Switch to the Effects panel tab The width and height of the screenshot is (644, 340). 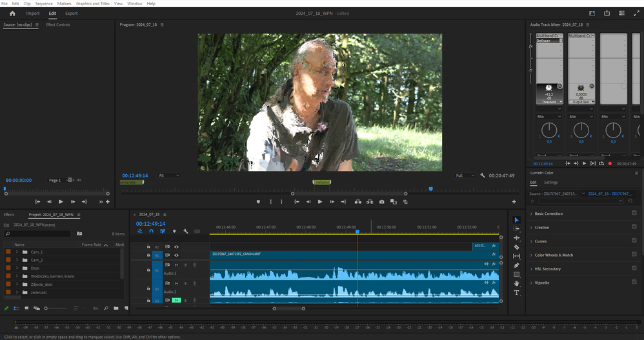coord(9,215)
